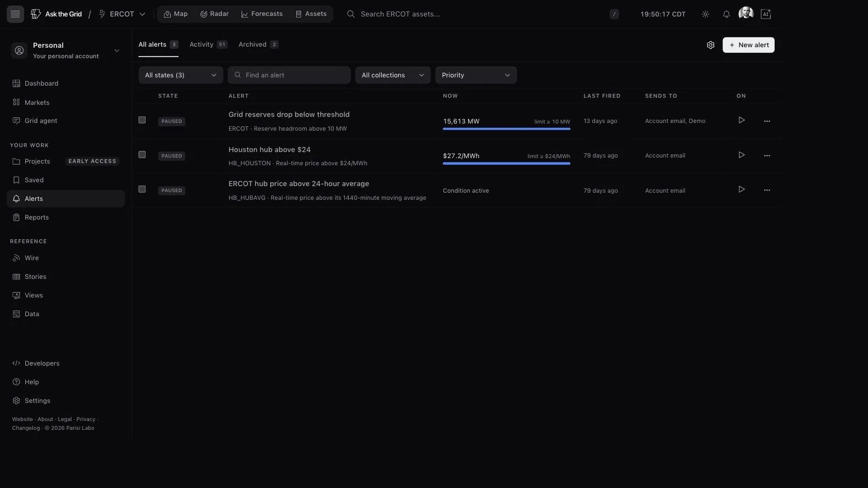The width and height of the screenshot is (868, 488).
Task: Switch to the Archived tab
Action: coord(258,44)
